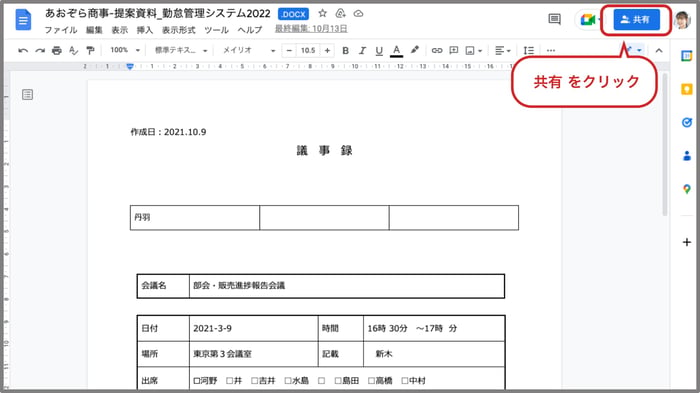The image size is (700, 393).
Task: Open the 編集 menu
Action: (x=94, y=30)
